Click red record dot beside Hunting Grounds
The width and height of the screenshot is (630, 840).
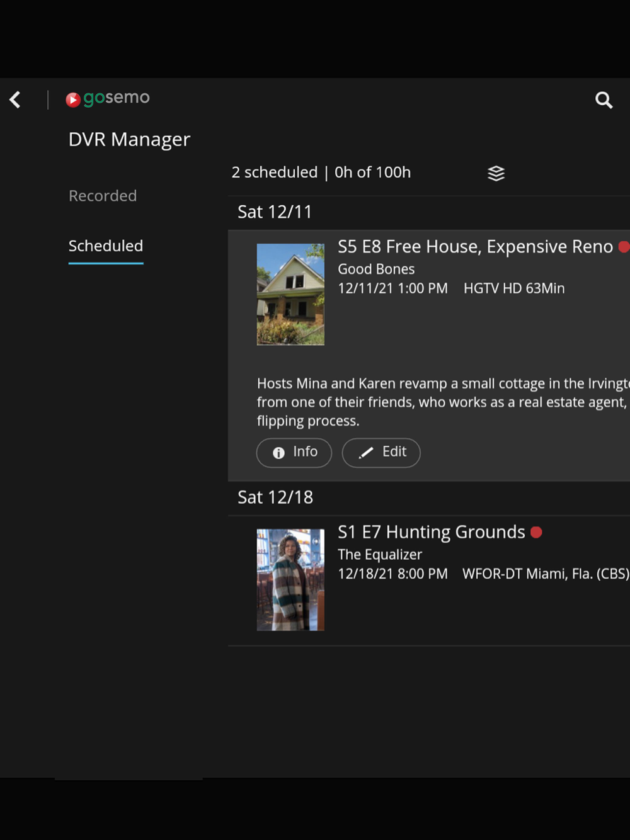[536, 532]
